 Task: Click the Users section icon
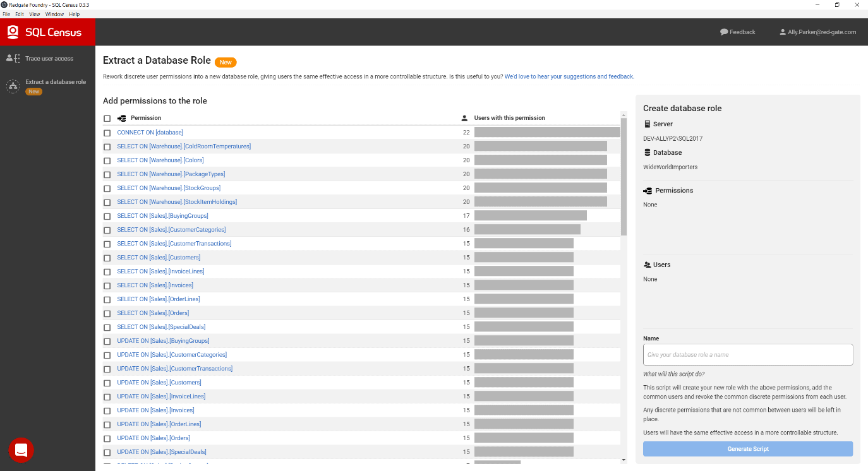click(648, 265)
